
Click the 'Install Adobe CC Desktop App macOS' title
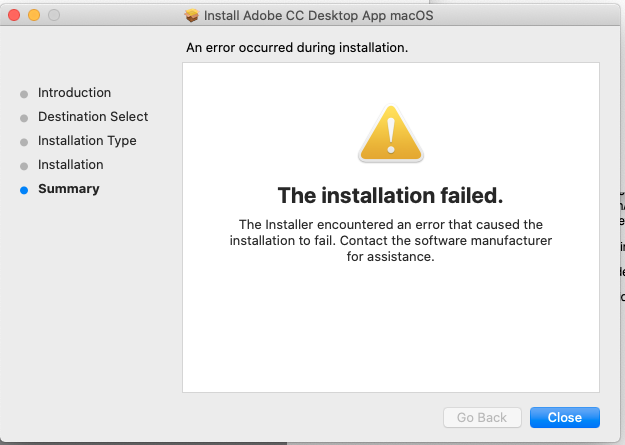pyautogui.click(x=318, y=16)
